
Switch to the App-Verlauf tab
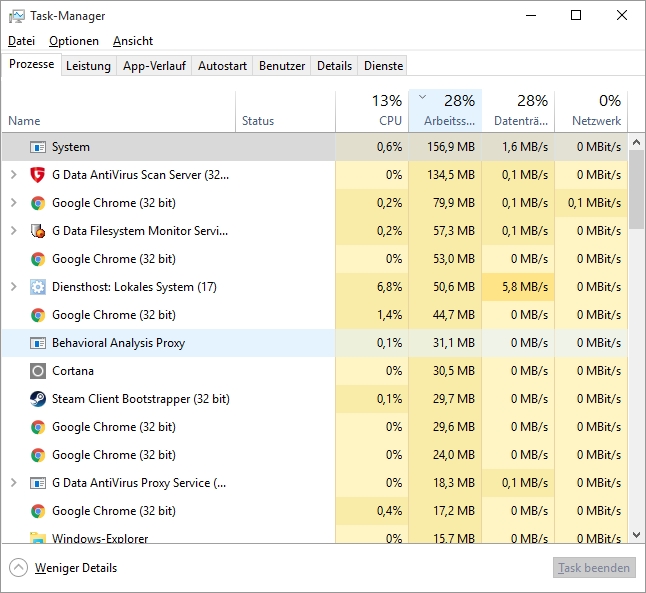coord(154,66)
